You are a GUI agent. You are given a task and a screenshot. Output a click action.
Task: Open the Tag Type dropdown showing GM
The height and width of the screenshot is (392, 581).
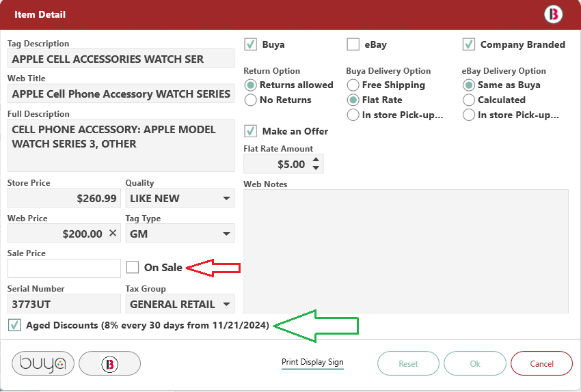(x=180, y=234)
